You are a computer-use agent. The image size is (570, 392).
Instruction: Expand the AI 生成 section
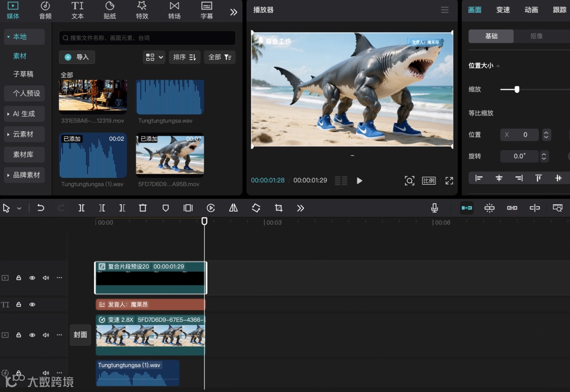click(x=23, y=114)
